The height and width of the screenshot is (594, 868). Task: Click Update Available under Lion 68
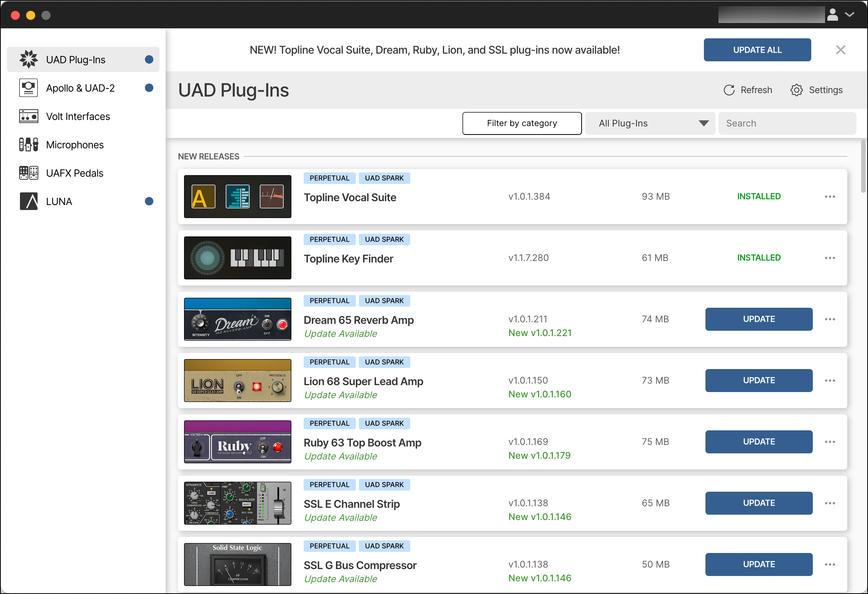coord(340,395)
